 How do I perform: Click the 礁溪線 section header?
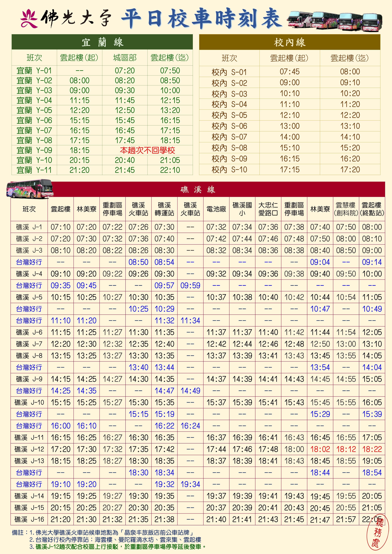[x=198, y=189]
